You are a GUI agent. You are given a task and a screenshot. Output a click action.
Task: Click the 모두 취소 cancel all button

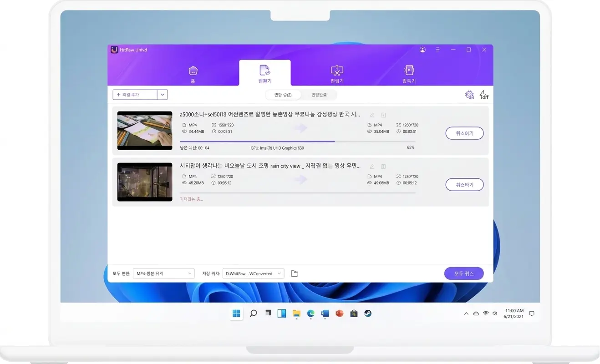464,273
